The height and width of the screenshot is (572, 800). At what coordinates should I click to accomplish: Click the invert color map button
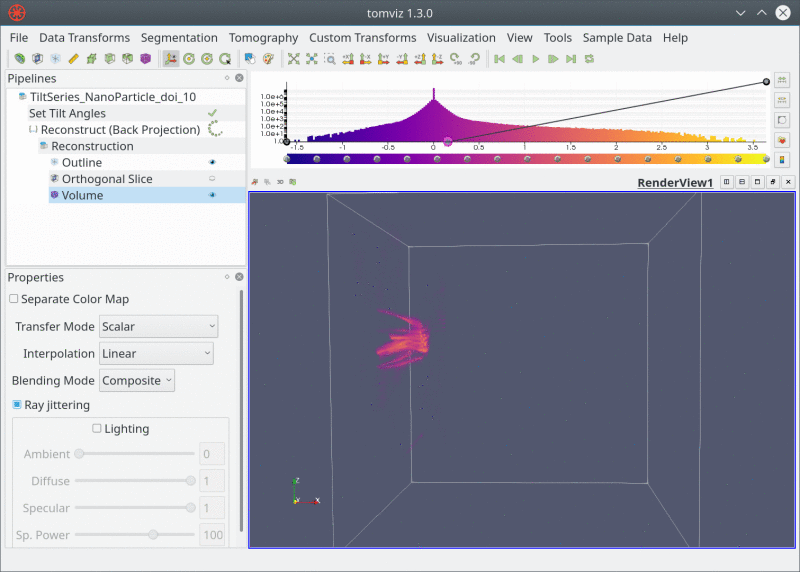(x=782, y=120)
